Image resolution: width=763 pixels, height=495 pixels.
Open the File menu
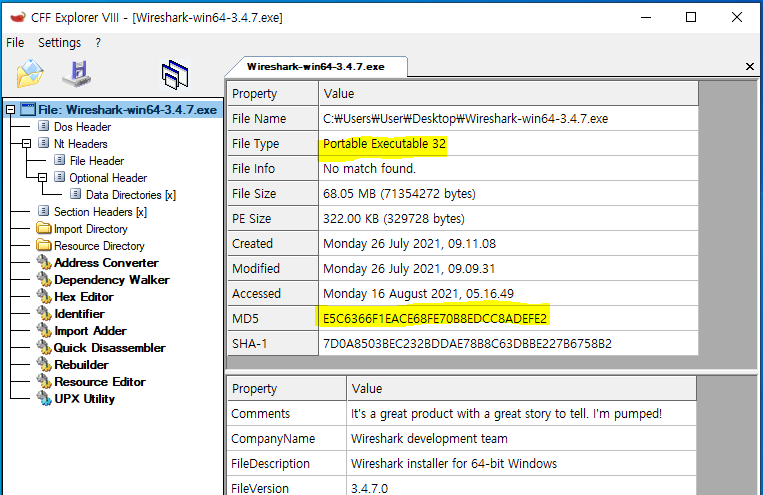pos(15,43)
